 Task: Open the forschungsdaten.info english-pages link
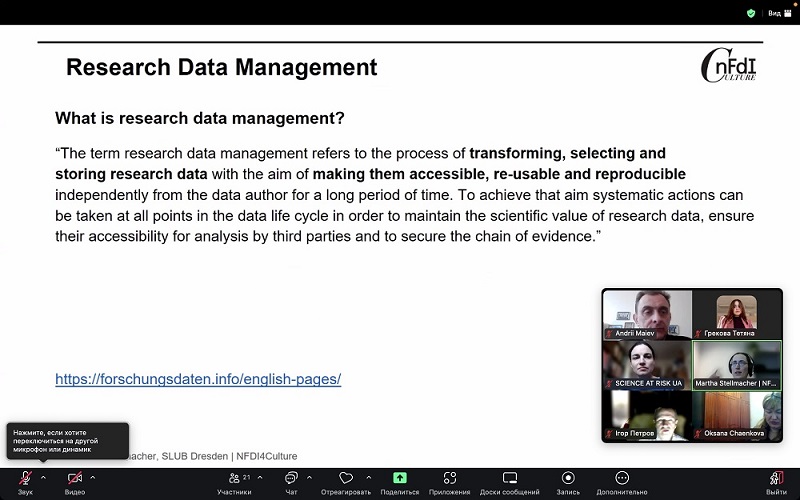tap(198, 379)
